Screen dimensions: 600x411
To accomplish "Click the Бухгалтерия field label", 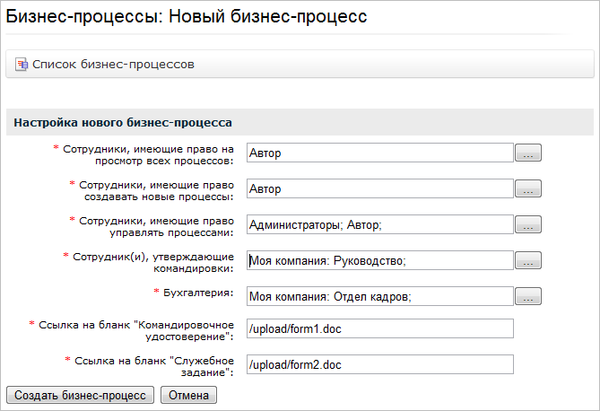I will tap(198, 293).
